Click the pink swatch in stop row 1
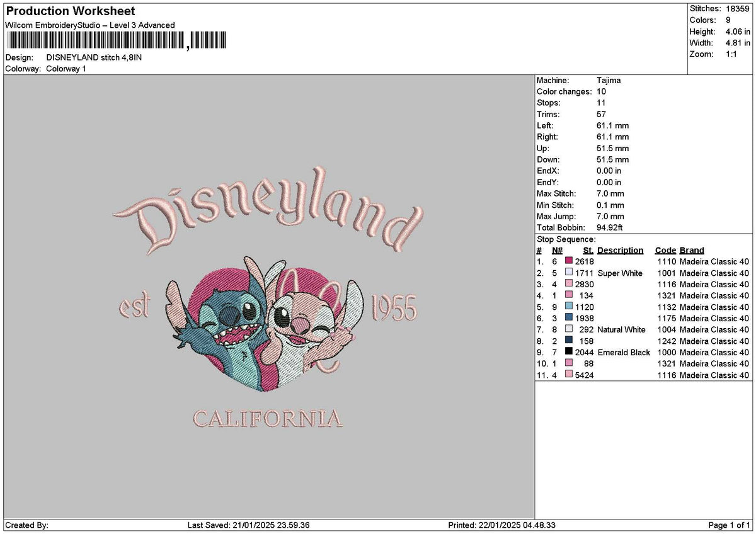 click(569, 261)
